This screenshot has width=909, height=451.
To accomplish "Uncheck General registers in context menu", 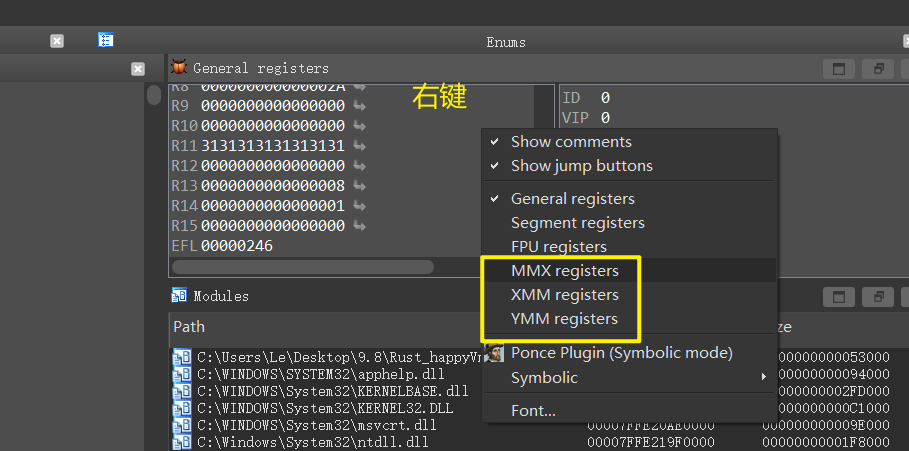I will pos(630,199).
